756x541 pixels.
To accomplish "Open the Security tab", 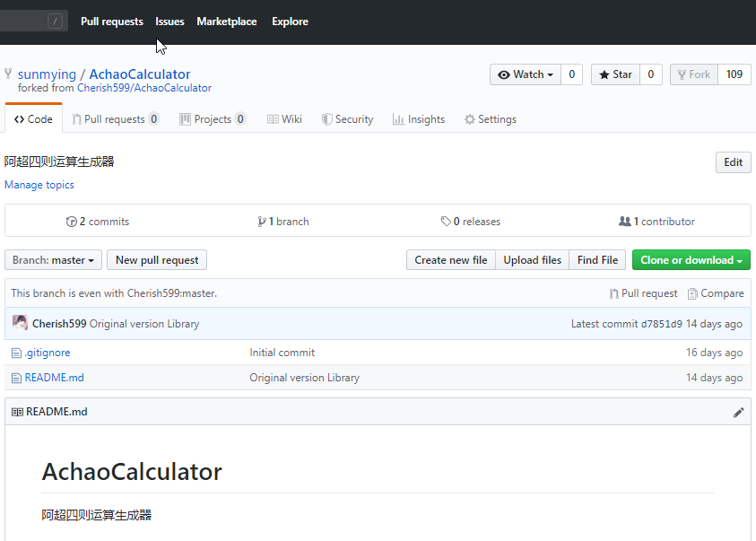I will coord(347,119).
